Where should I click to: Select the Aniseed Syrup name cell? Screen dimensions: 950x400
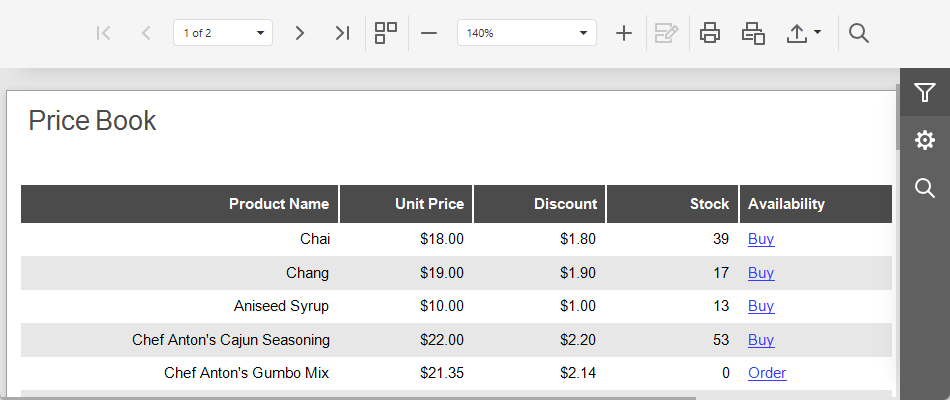coord(179,306)
